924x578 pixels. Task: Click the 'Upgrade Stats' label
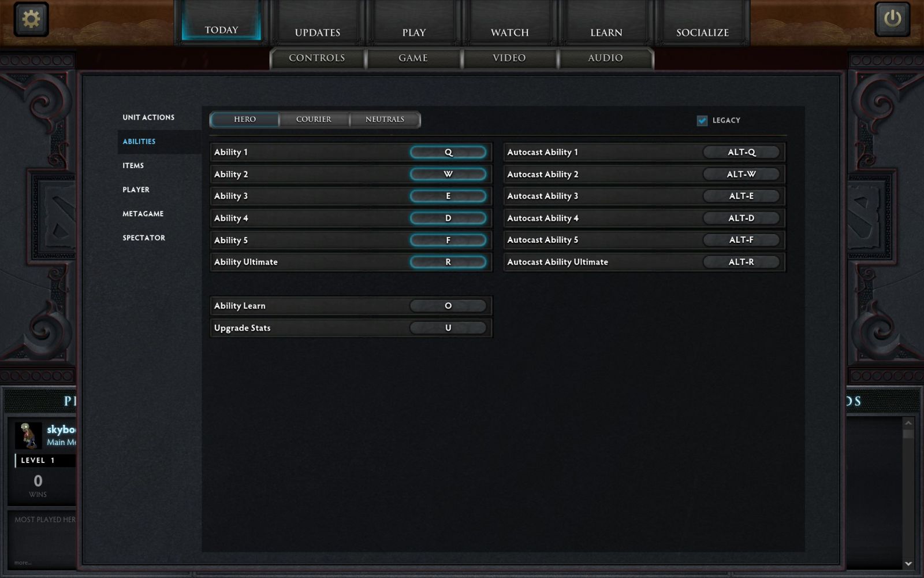coord(242,328)
